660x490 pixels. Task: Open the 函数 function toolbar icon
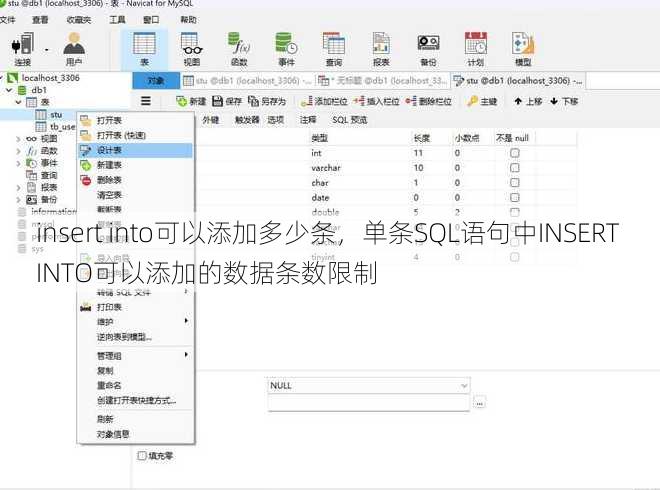tap(239, 49)
